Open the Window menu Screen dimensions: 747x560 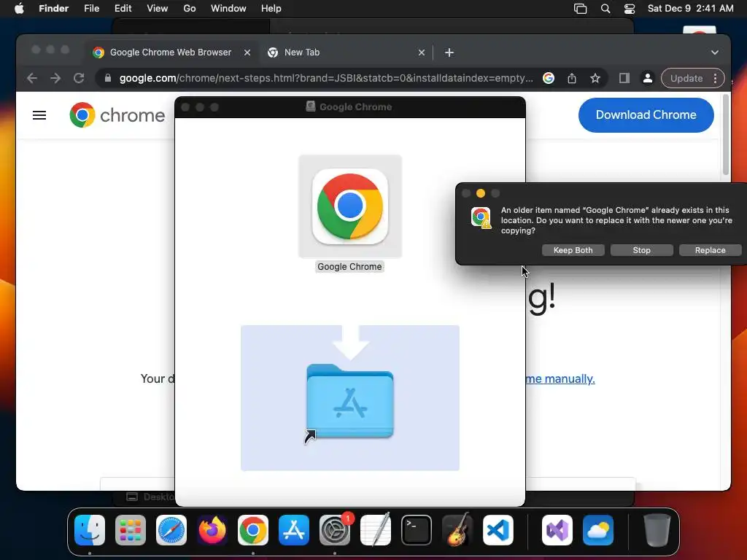point(228,9)
